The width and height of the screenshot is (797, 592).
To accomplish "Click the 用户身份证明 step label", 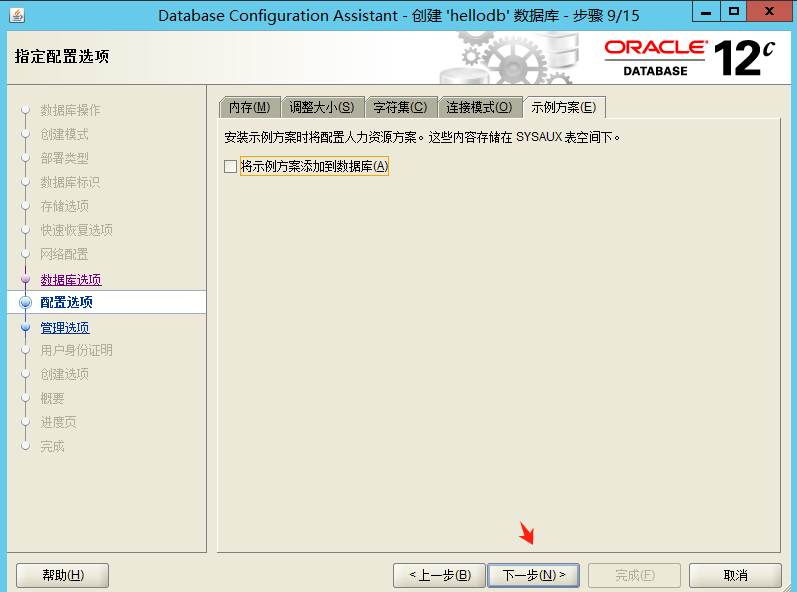I will point(77,350).
